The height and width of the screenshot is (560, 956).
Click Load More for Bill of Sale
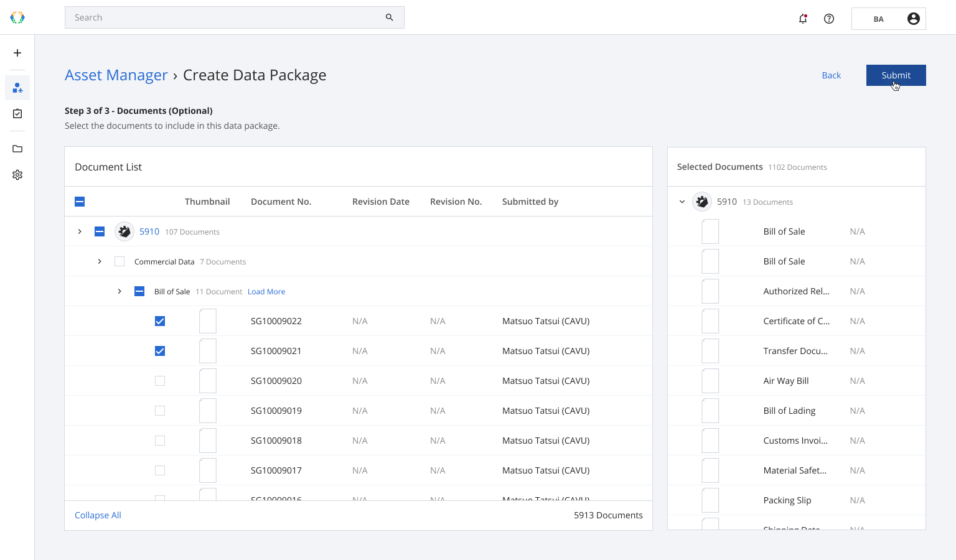pyautogui.click(x=266, y=291)
